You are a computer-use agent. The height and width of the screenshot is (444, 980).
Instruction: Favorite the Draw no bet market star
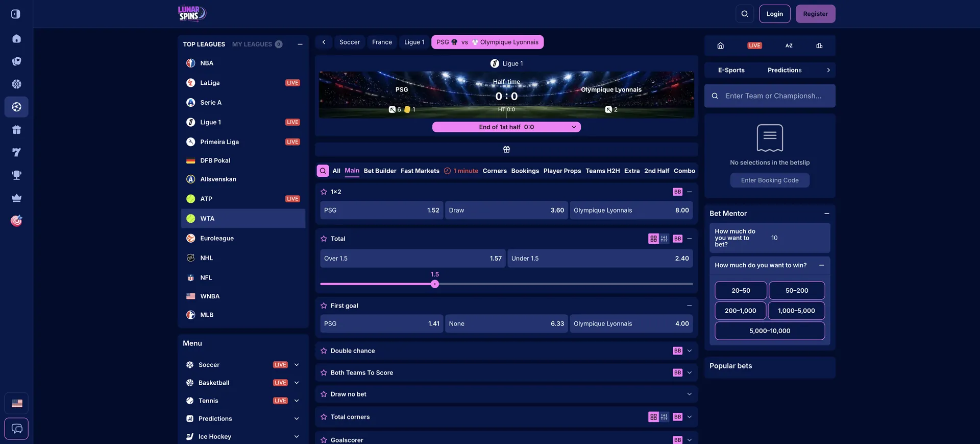(324, 394)
